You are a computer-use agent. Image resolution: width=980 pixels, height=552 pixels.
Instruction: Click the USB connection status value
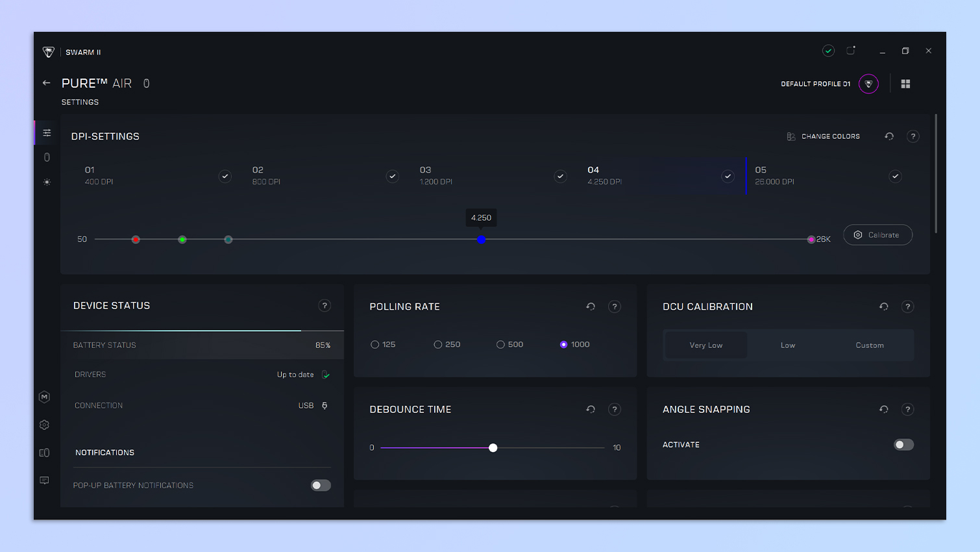coord(313,405)
